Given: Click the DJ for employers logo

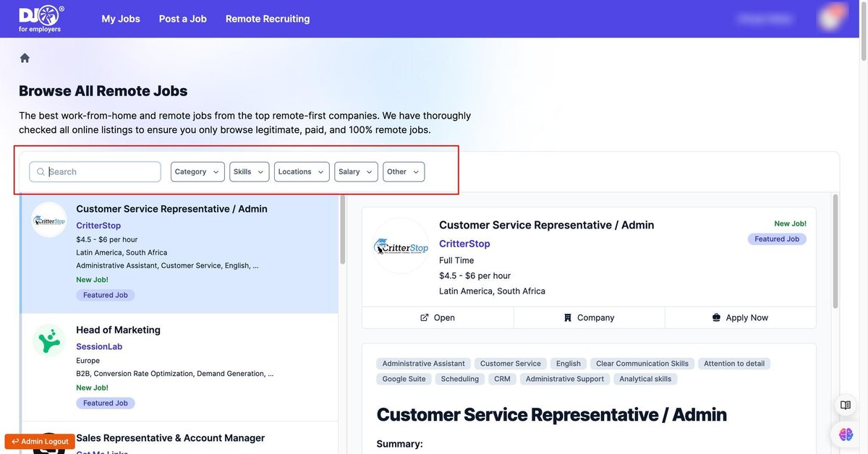Looking at the screenshot, I should (41, 19).
